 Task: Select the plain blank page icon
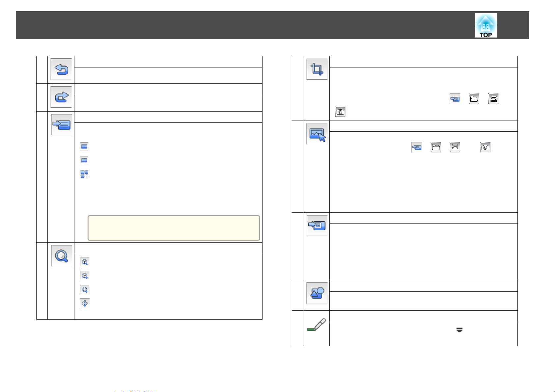[84, 146]
